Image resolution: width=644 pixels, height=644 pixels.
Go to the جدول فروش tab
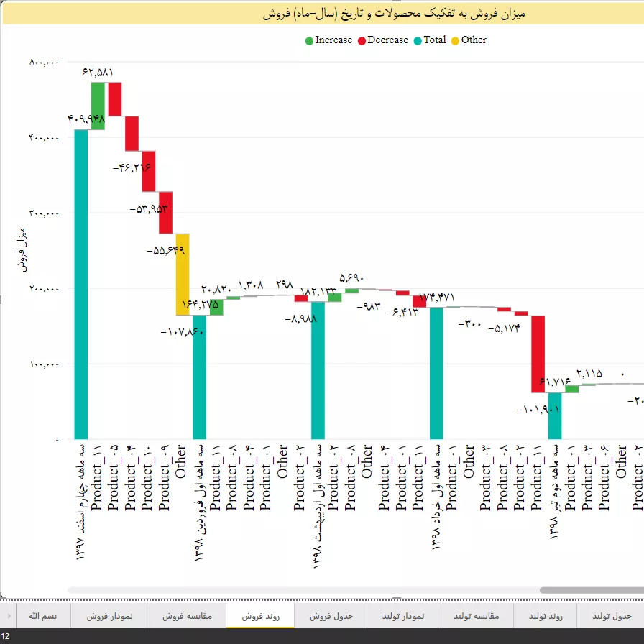pos(331,616)
